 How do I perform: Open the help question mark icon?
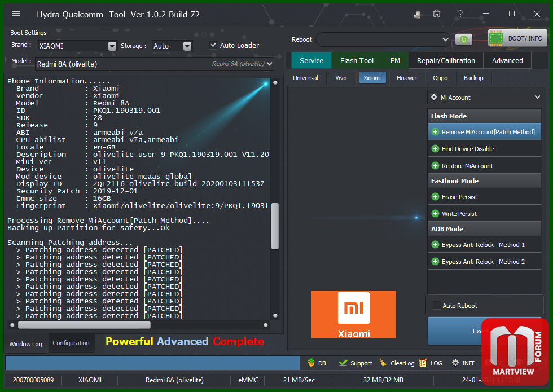tap(460, 14)
